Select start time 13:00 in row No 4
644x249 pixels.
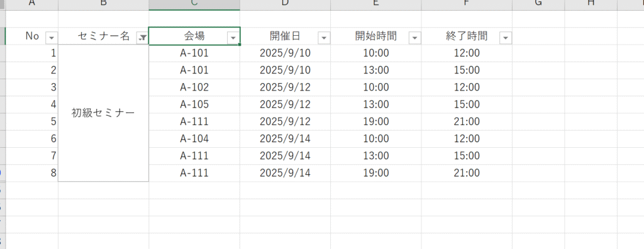[x=376, y=104]
